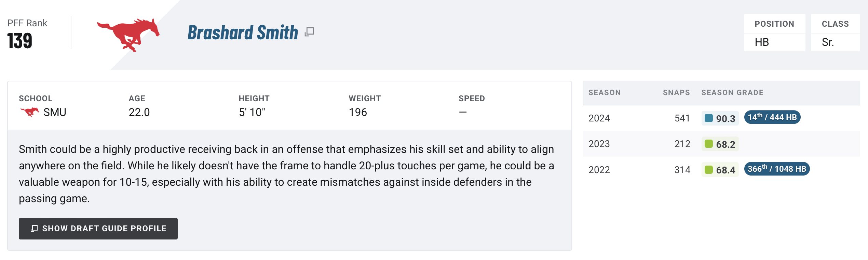Open external link icon beside Brashard Smith
This screenshot has width=868, height=260.
(309, 32)
